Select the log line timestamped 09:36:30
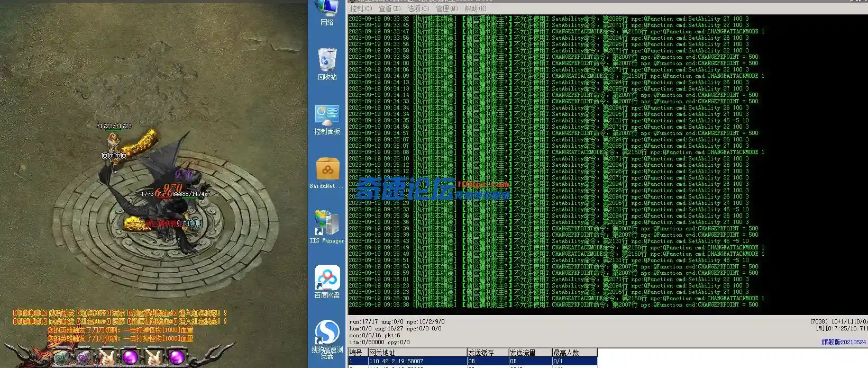 coord(556,298)
